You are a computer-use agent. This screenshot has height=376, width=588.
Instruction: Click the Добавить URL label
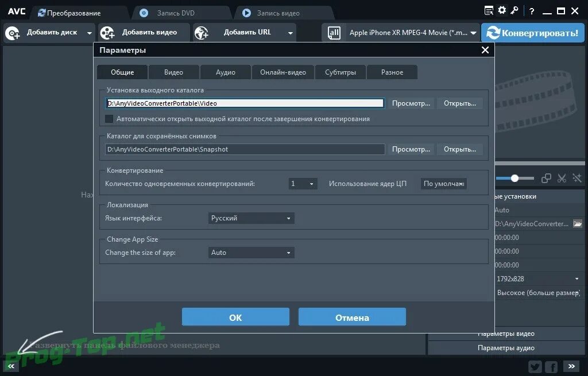point(247,32)
